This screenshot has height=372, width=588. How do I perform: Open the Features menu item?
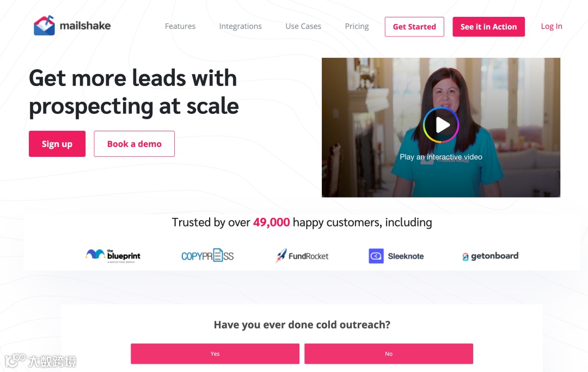[x=180, y=26]
